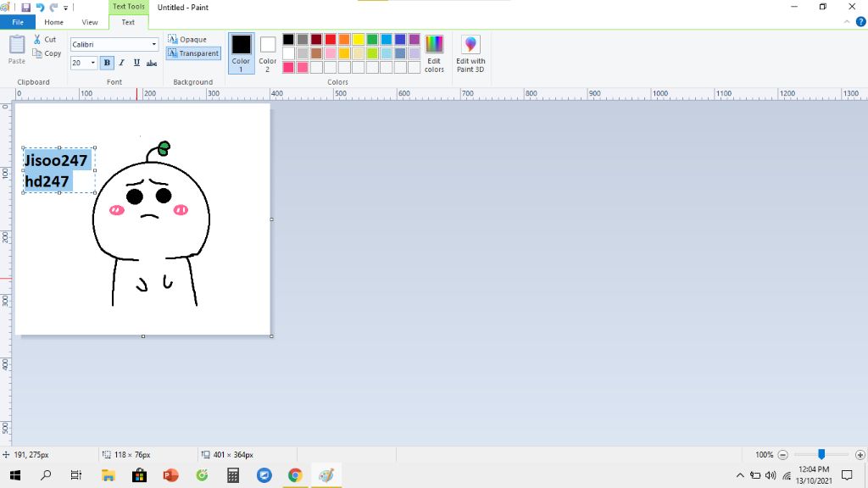Toggle Bold formatting
Viewport: 868px width, 488px height.
[107, 63]
